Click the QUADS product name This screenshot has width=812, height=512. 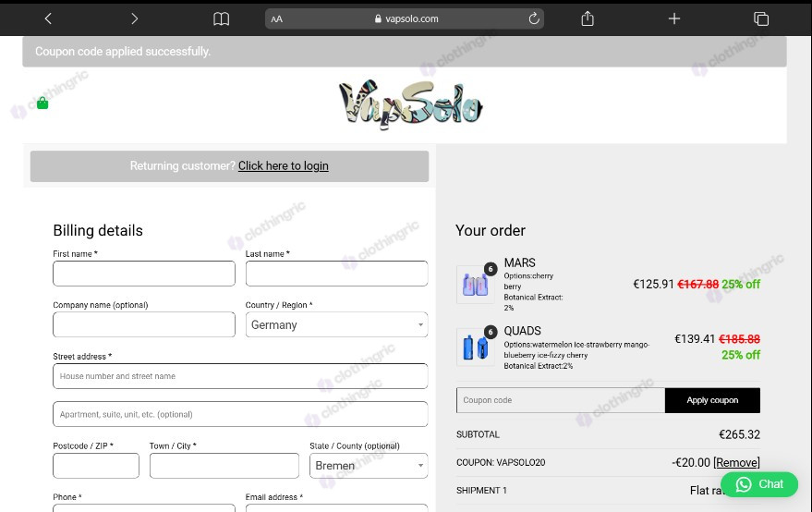523,331
